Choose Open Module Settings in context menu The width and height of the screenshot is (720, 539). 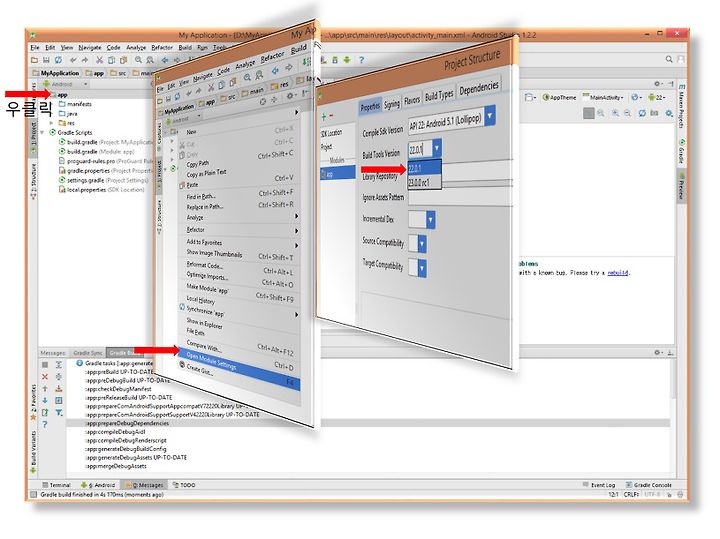[239, 370]
